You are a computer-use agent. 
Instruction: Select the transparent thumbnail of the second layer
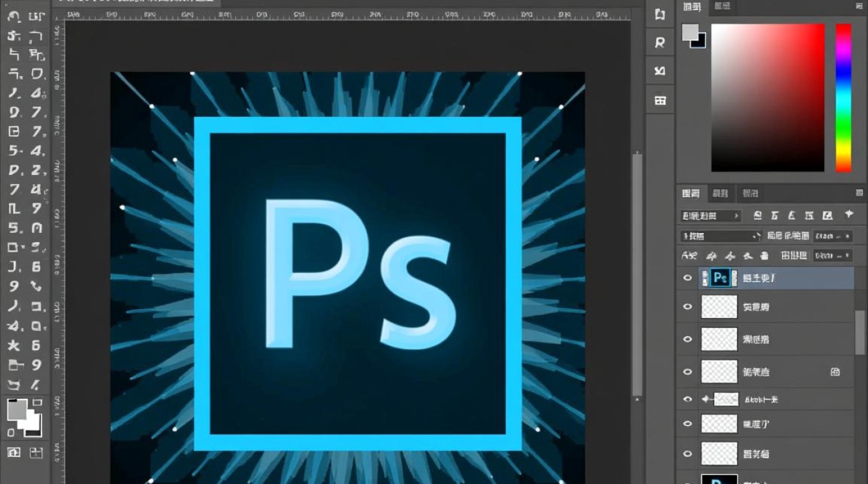[x=719, y=307]
